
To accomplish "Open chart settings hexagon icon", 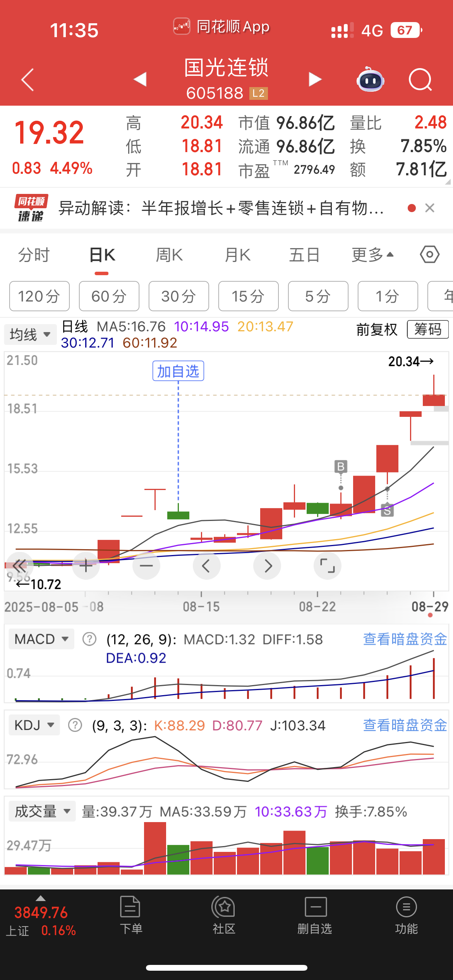I will [x=429, y=255].
